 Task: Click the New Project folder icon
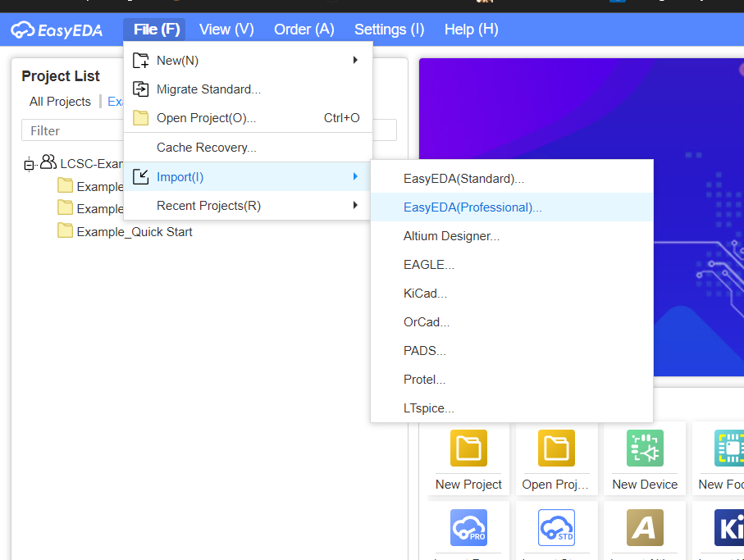pos(469,448)
